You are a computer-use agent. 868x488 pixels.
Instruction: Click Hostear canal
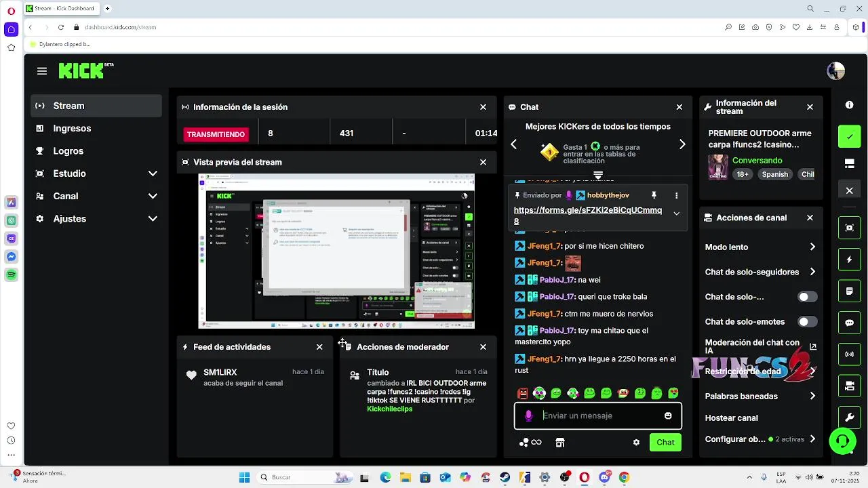[x=731, y=418]
